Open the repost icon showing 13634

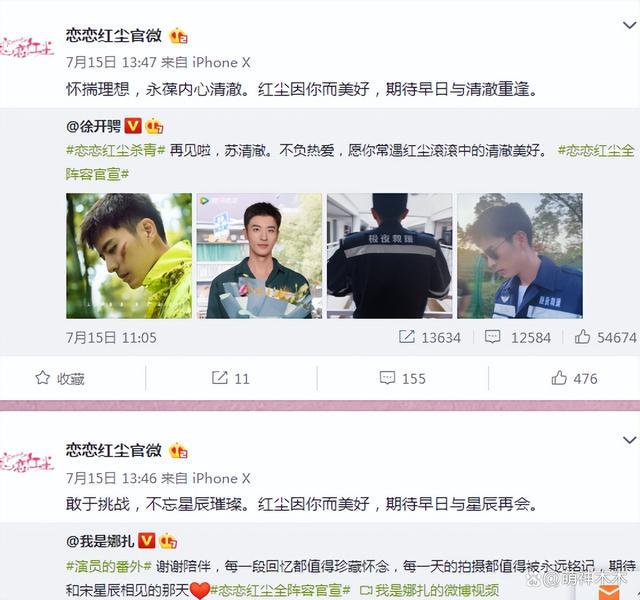coord(407,337)
